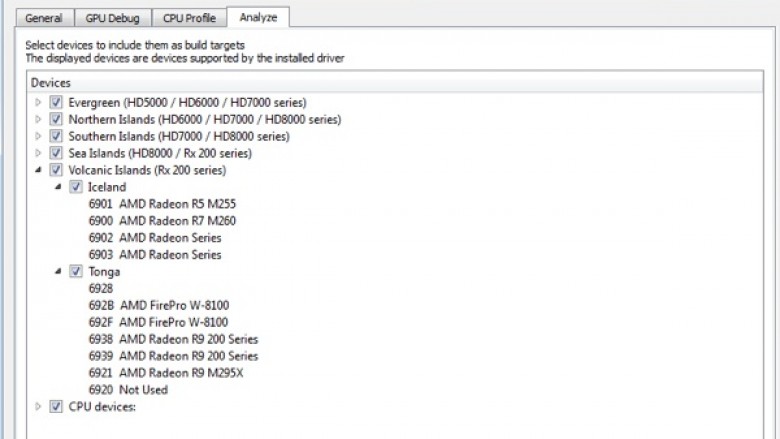Image resolution: width=780 pixels, height=439 pixels.
Task: Select the Southern Islands series row
Action: click(179, 136)
